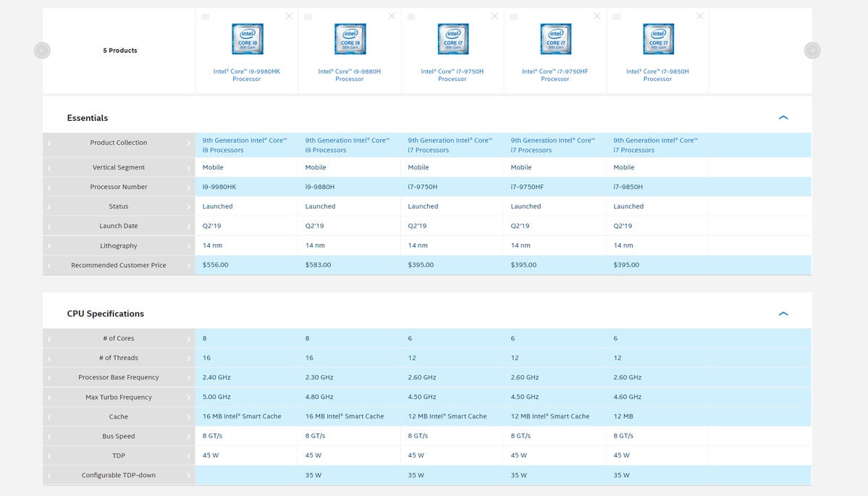868x496 pixels.
Task: Click right arrow on Recommended Customer Price row
Action: coord(189,266)
